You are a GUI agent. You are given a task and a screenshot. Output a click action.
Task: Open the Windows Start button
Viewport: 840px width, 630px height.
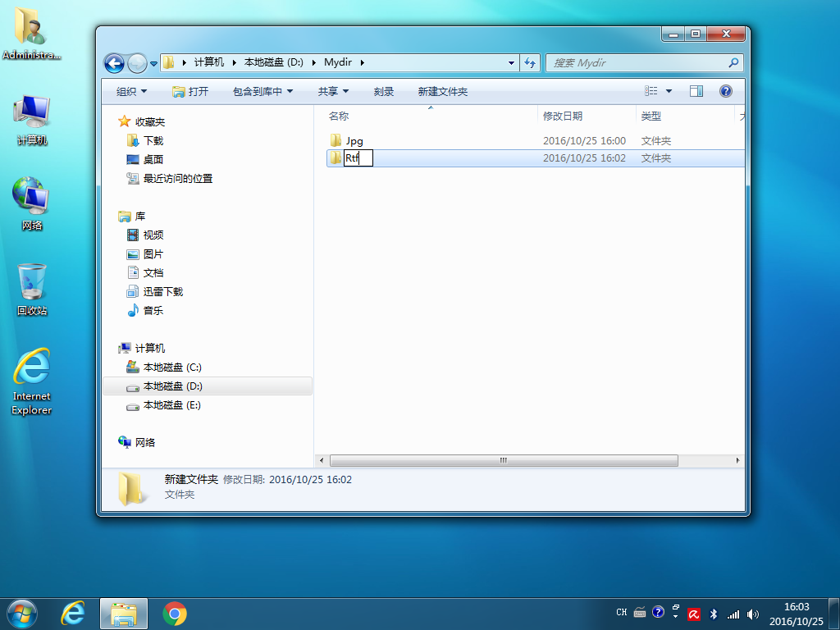(x=22, y=614)
